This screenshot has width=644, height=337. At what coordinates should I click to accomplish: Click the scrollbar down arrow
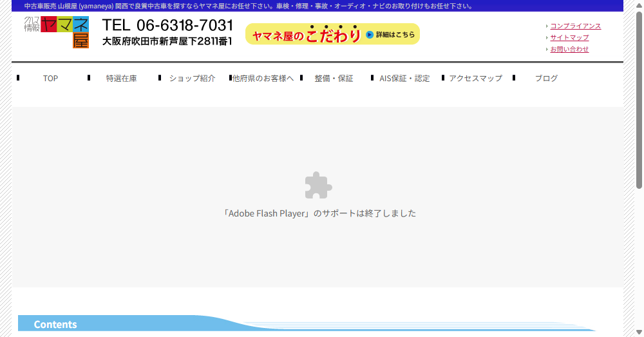(x=638, y=332)
